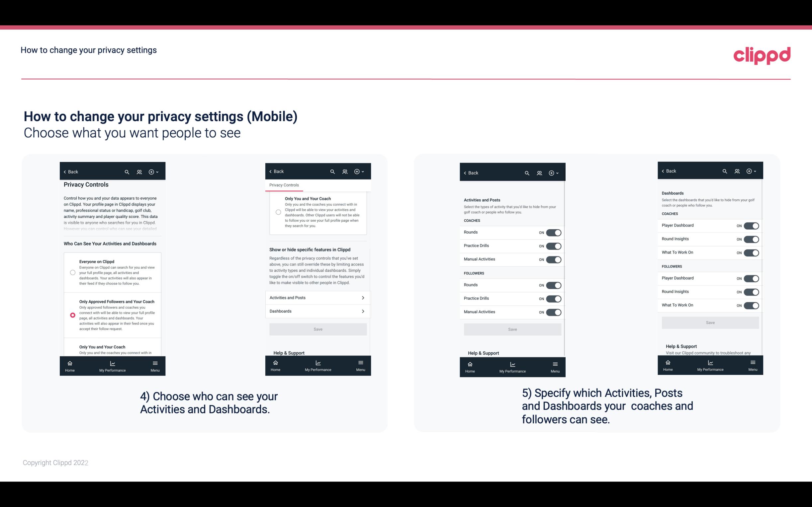Tap the Profile icon in top navigation
This screenshot has height=507, width=812.
click(139, 172)
